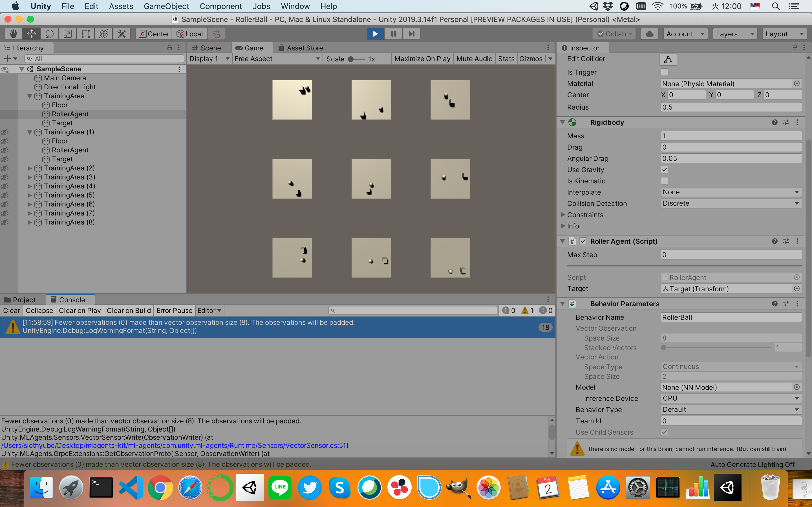Click the Edit Collider icon button
The height and width of the screenshot is (507, 812).
pos(668,60)
